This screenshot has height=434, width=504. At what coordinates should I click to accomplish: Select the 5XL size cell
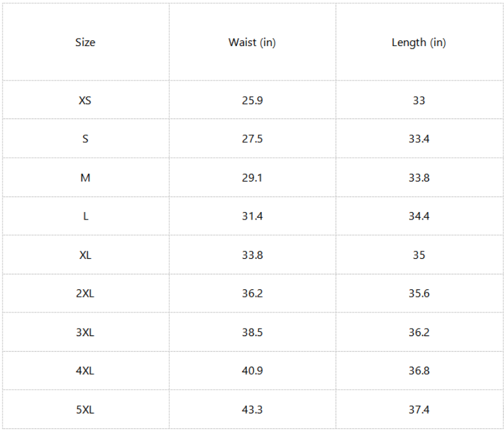85,410
